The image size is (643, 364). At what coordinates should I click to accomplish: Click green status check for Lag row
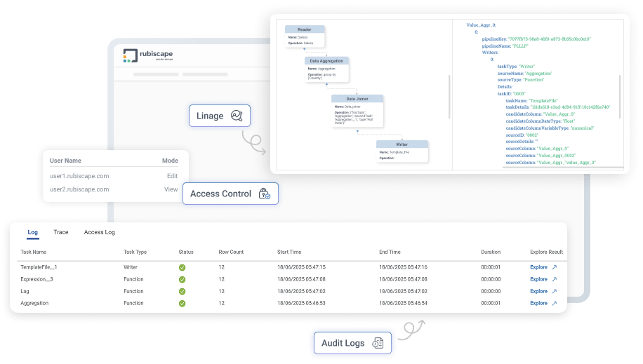pos(182,291)
